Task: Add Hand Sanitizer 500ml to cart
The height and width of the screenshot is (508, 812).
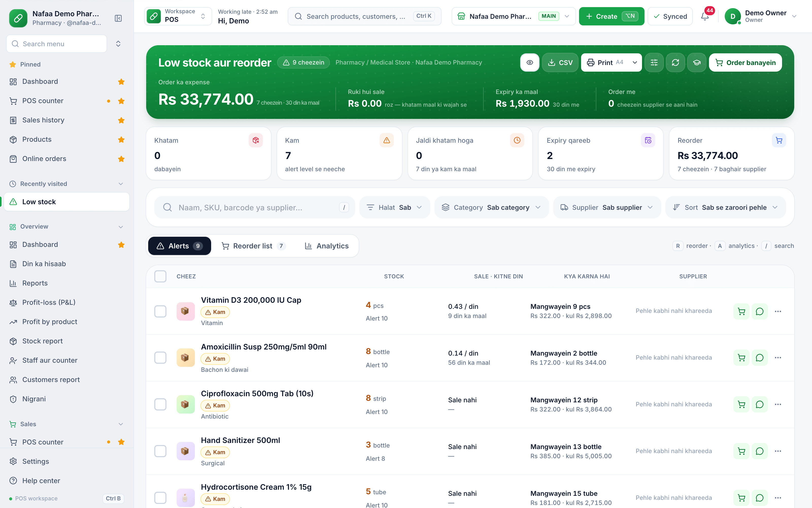Action: (x=741, y=451)
